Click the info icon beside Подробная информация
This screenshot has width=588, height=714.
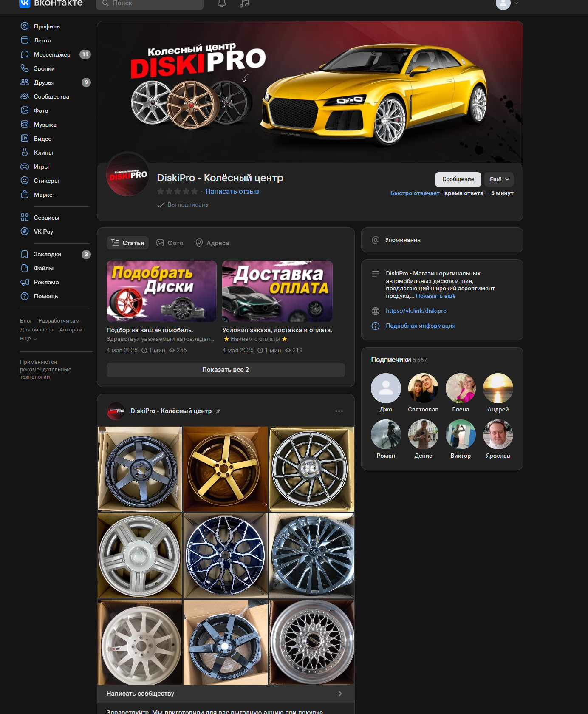pos(376,326)
